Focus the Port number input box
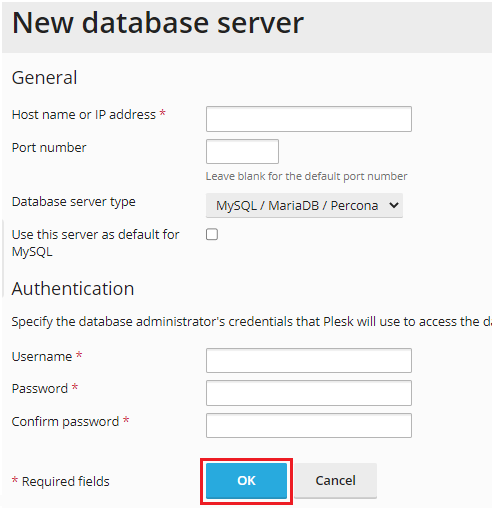Image resolution: width=494 pixels, height=511 pixels. [242, 151]
